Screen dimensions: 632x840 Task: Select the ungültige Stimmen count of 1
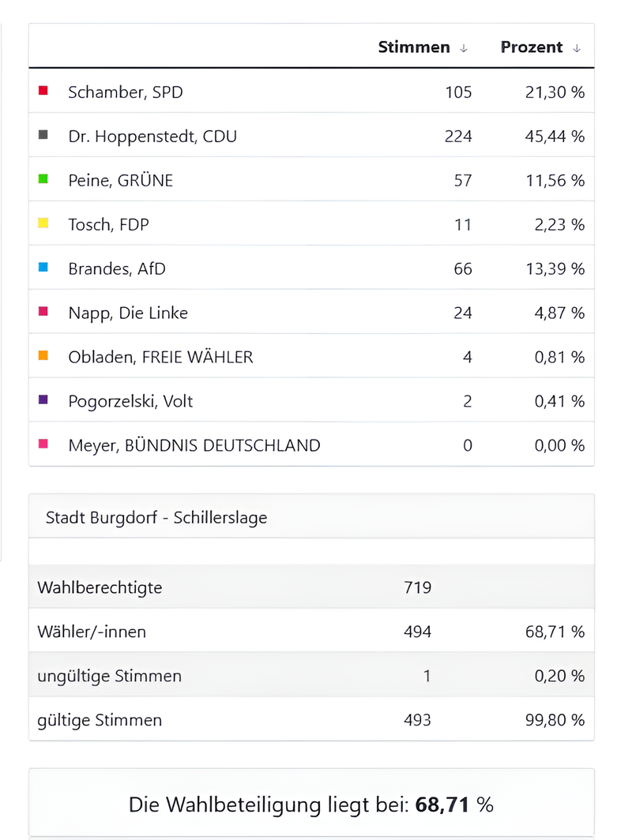click(x=427, y=676)
